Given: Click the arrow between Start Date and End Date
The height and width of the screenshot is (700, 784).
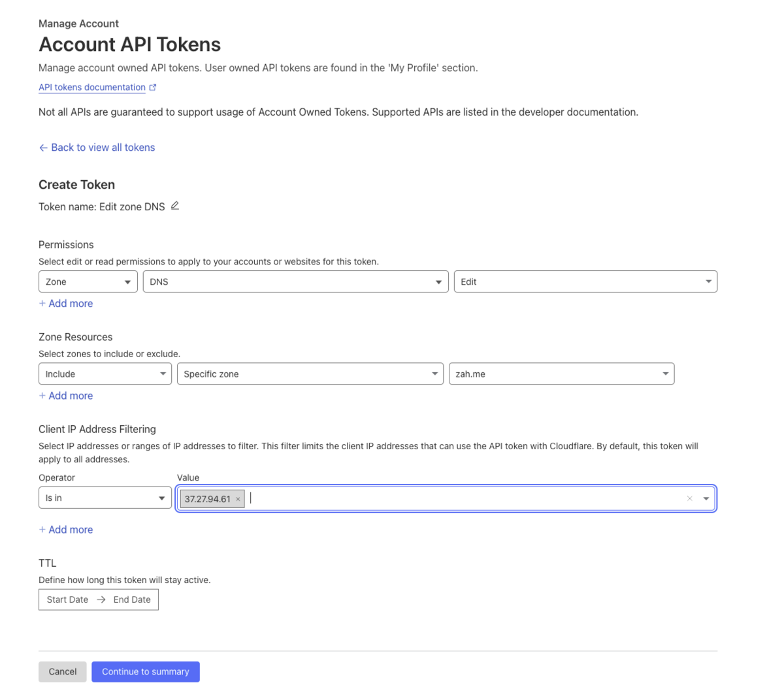Looking at the screenshot, I should (101, 599).
